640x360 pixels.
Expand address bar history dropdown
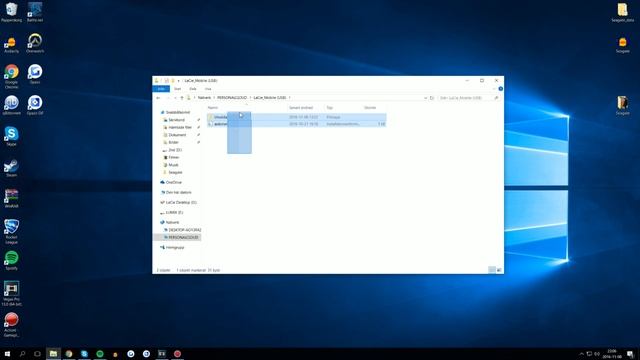click(x=425, y=98)
